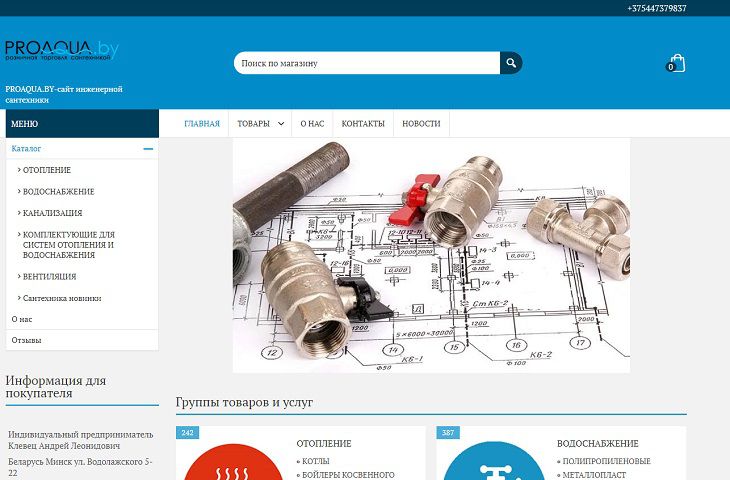The width and height of the screenshot is (730, 480).
Task: Open ВЕНТИЛЯЦИЯ in the sidebar catalog
Action: [49, 276]
